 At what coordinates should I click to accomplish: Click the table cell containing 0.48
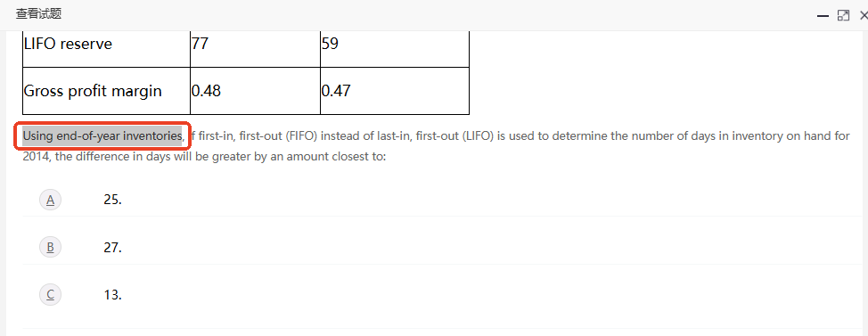[255, 91]
